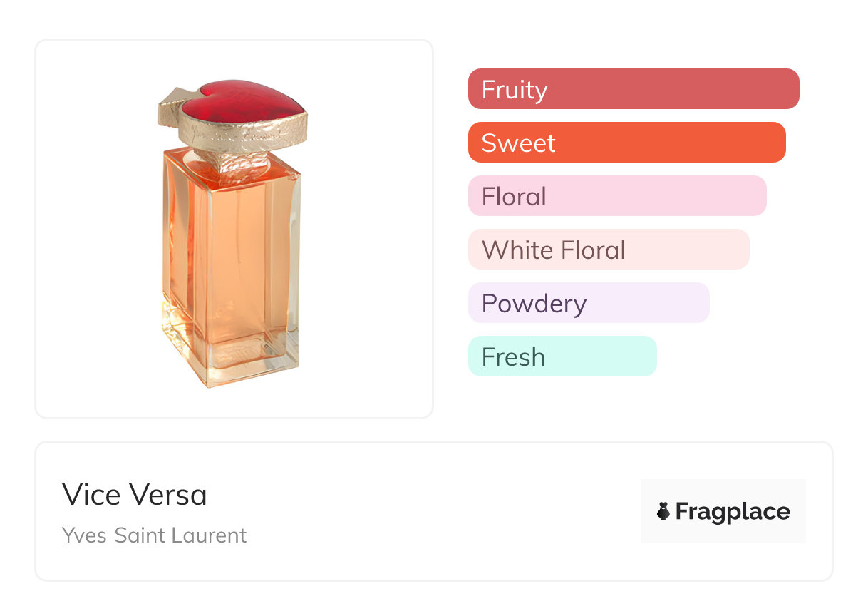Click the empty area right of the Fresh bar
Image resolution: width=868 pixels, height=616 pixels.
tap(741, 356)
